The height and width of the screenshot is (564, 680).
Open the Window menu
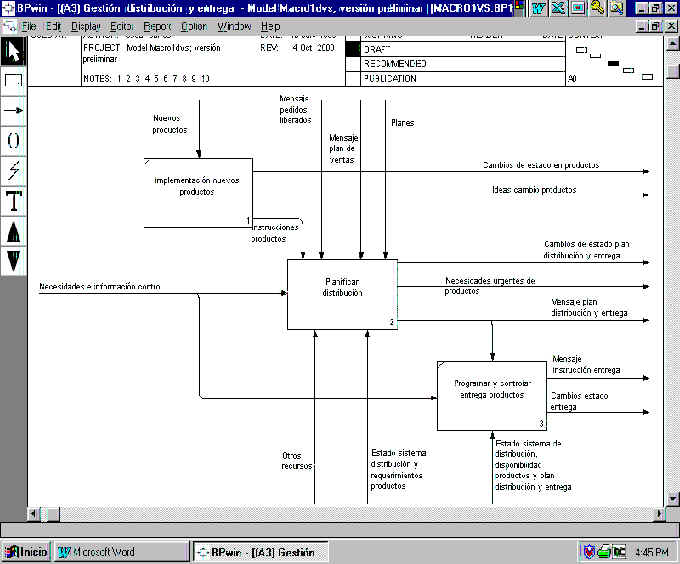coord(234,26)
